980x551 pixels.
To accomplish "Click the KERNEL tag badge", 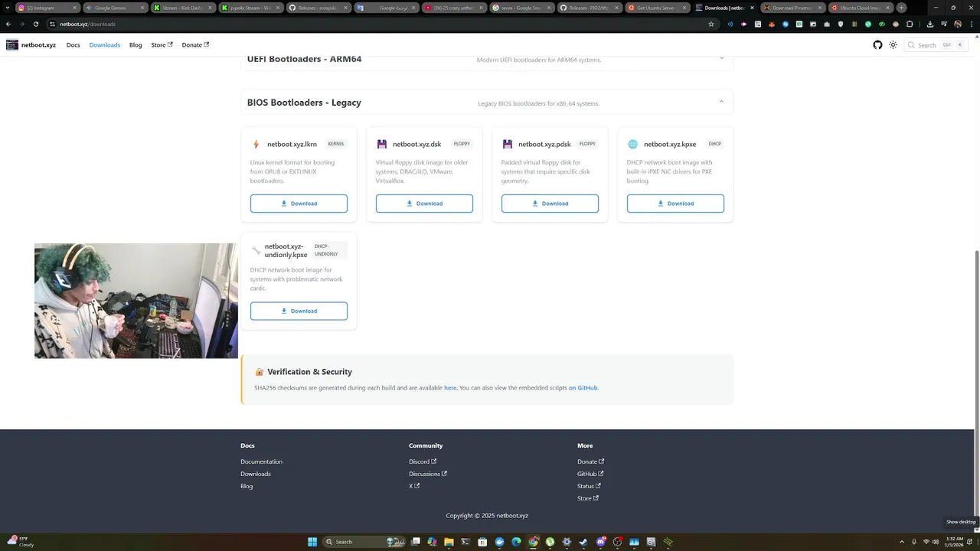I will click(336, 144).
